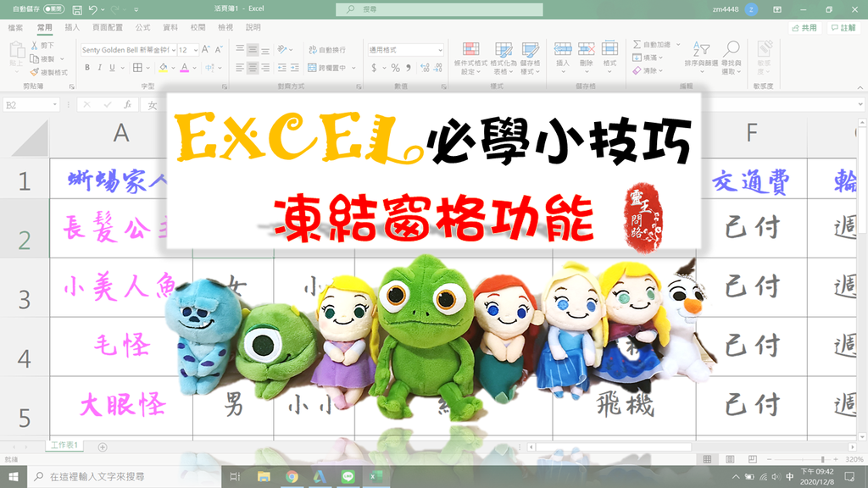
Task: Open the Clear (清除) dropdown
Action: pyautogui.click(x=648, y=71)
